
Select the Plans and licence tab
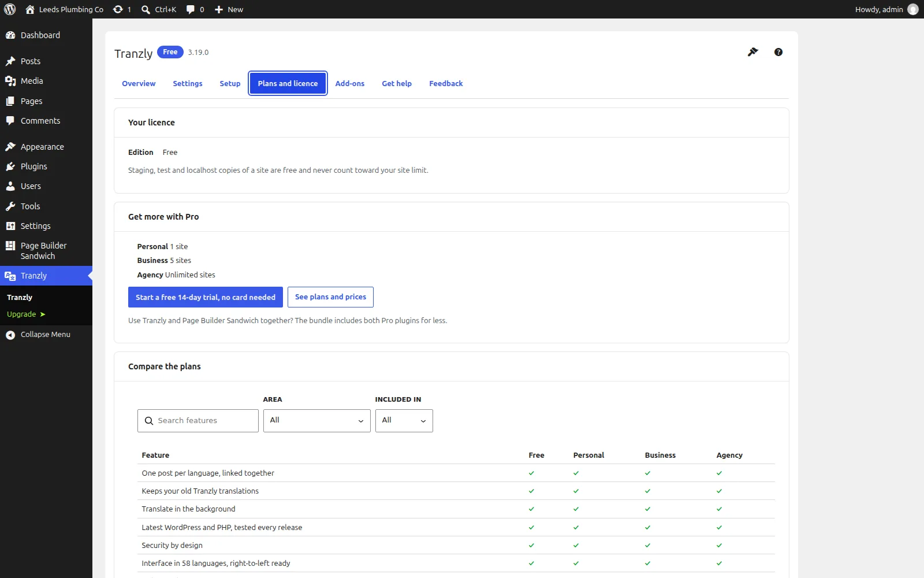pos(288,83)
